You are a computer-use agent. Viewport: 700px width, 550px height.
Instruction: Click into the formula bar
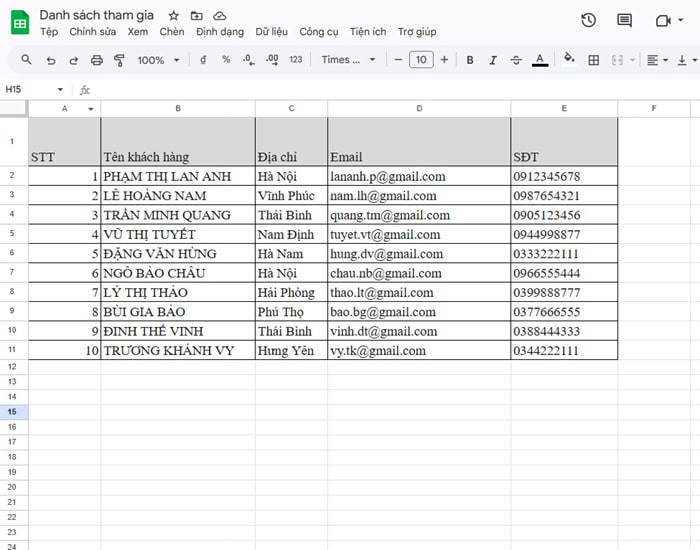coord(393,90)
